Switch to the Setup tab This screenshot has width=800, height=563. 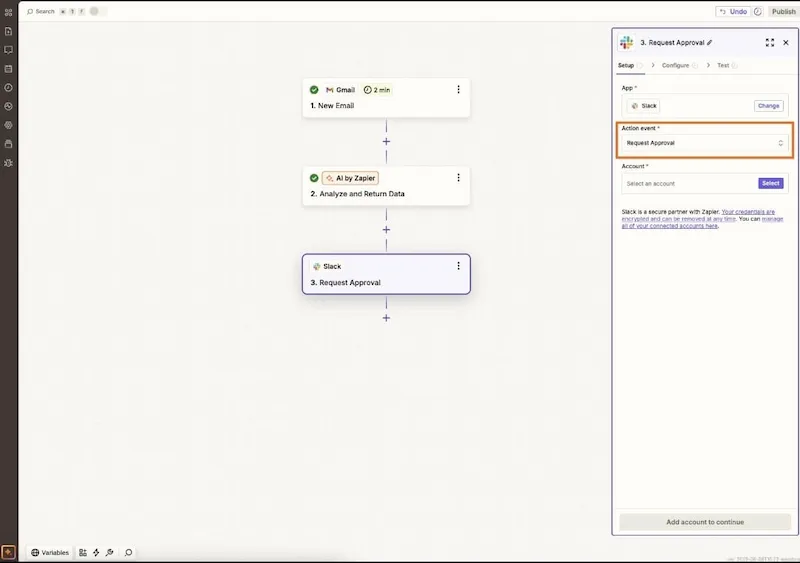(x=626, y=65)
